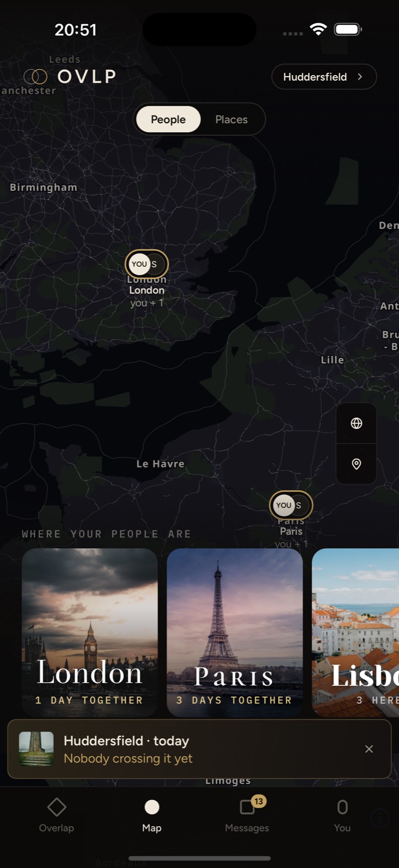Tap the OVLP wordmark text
Viewport: 399px width, 868px height.
[87, 77]
